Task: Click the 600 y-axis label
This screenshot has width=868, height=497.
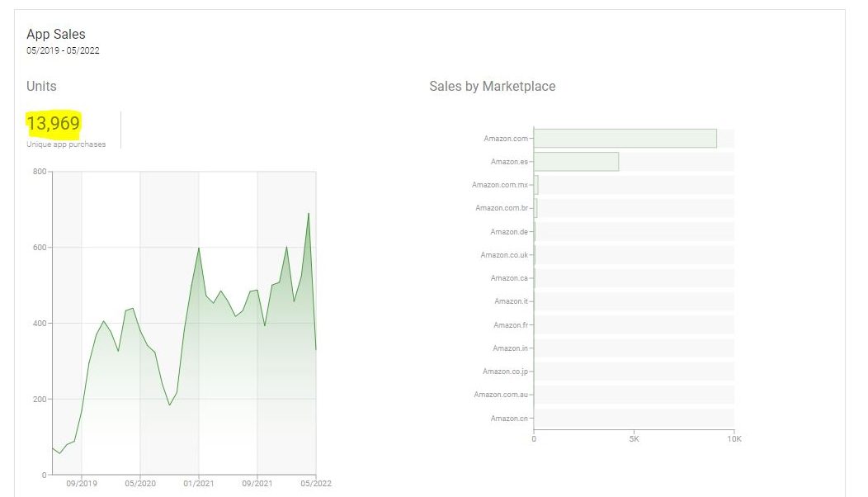Action: (x=40, y=248)
